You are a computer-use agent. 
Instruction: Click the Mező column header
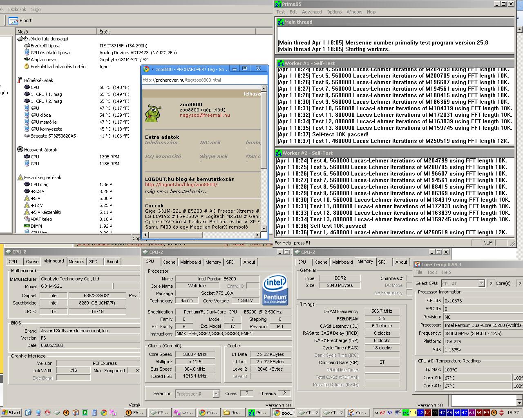coord(56,31)
